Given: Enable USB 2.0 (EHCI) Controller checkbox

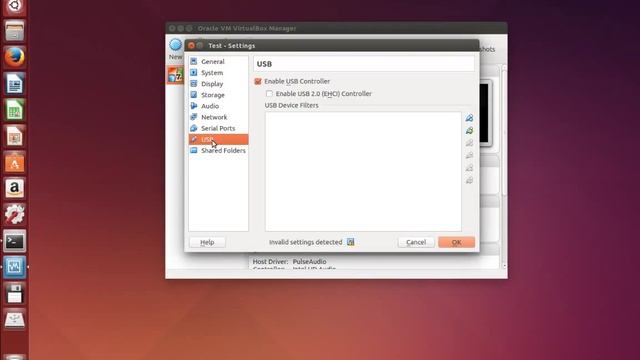Looking at the screenshot, I should (x=269, y=94).
